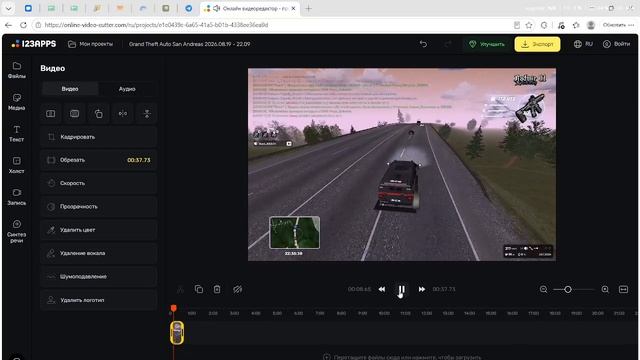The image size is (640, 360).
Task: Click the timeline zoom slider handle
Action: click(568, 289)
